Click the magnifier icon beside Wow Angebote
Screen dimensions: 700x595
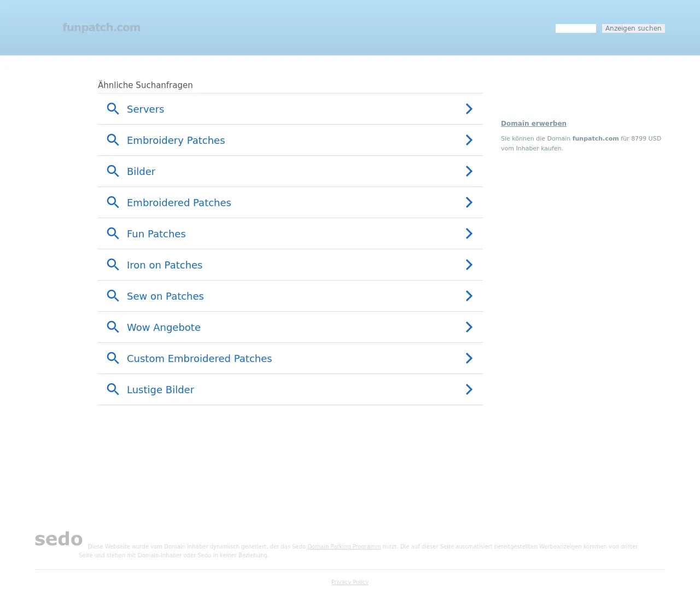point(113,327)
